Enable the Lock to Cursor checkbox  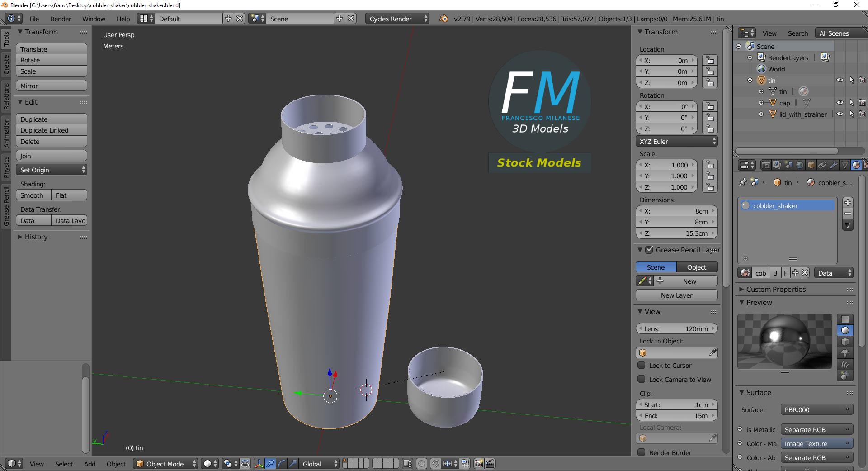point(641,365)
